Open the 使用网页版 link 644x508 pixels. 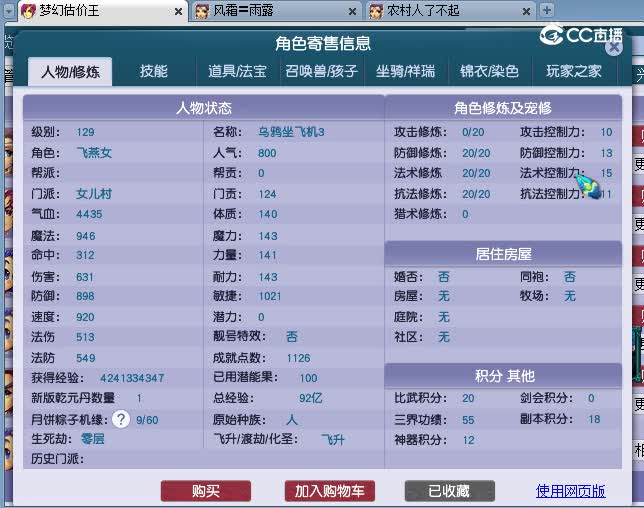[x=570, y=491]
